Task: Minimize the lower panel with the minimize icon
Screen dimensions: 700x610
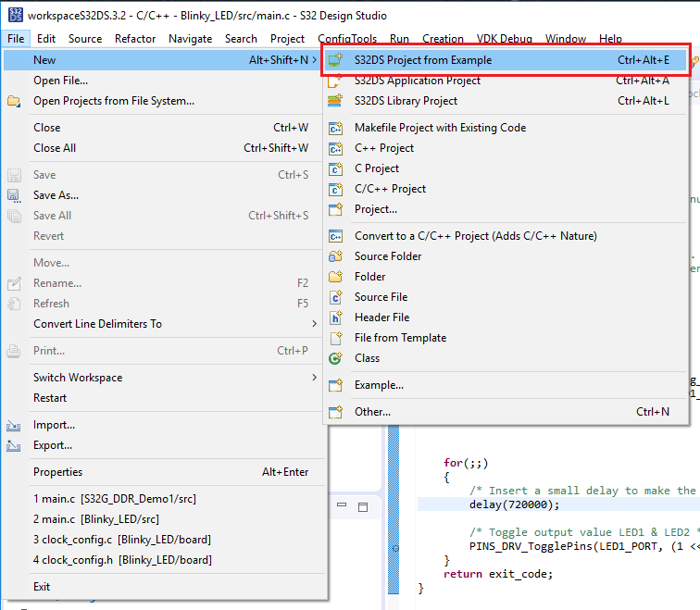Action: point(342,504)
